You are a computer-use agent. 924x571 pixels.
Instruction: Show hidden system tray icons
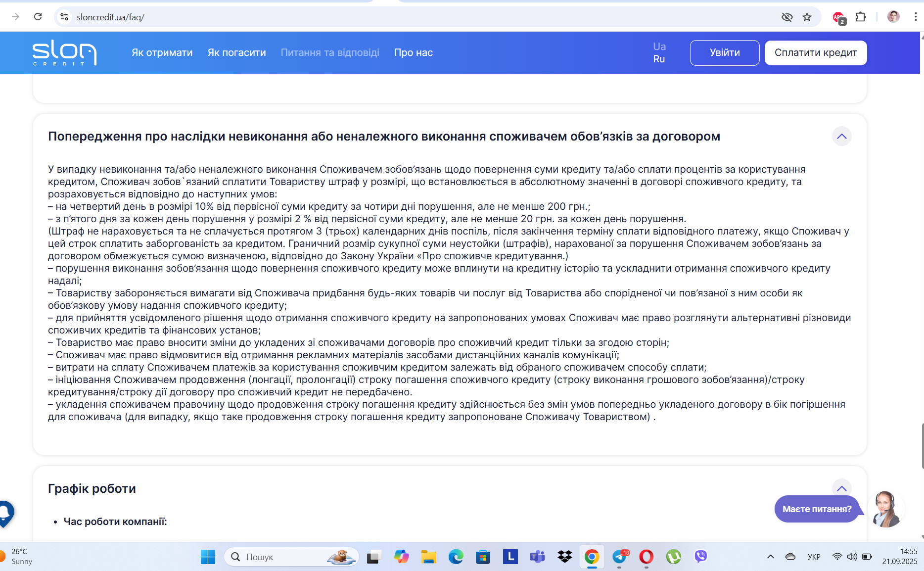pos(771,557)
